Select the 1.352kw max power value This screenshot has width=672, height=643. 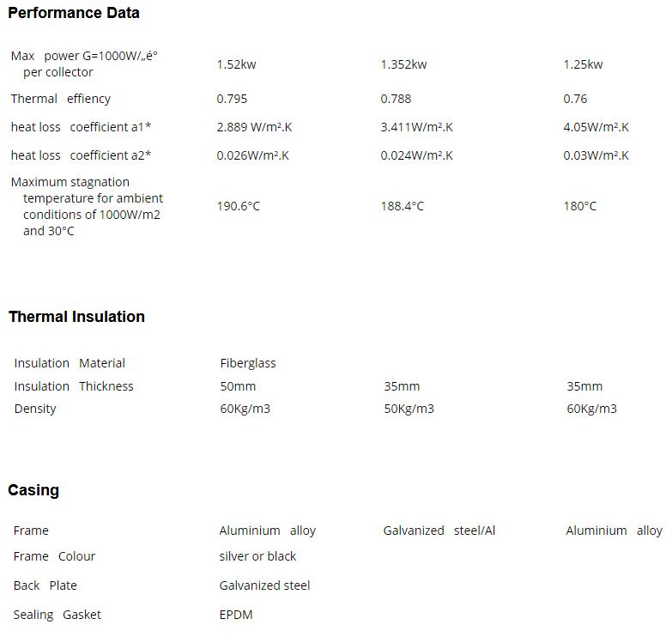tap(403, 64)
